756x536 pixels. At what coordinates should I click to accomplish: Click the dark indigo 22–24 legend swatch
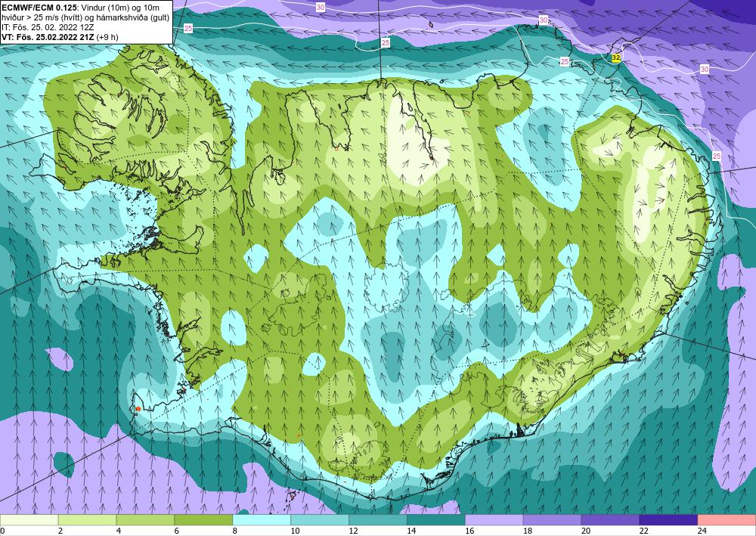tap(668, 520)
